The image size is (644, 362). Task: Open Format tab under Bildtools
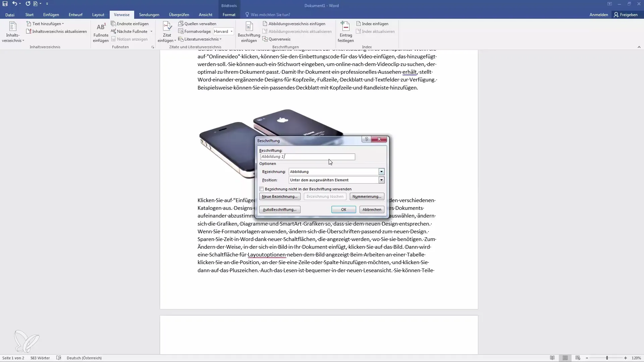tap(229, 15)
